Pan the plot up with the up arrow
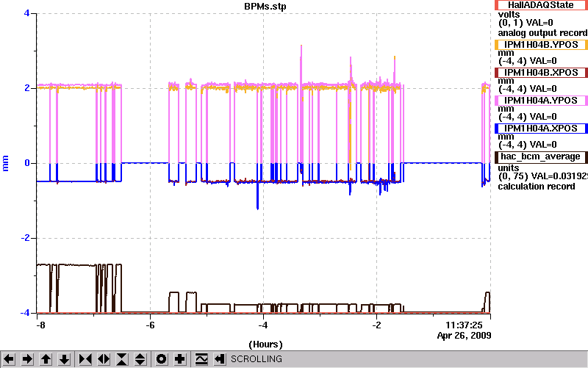This screenshot has width=588, height=368. [46, 359]
